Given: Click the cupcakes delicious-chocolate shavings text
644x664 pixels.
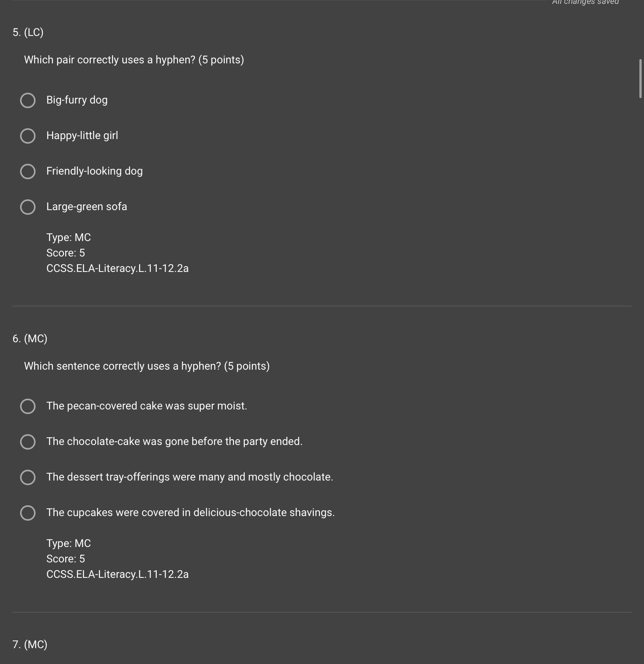Looking at the screenshot, I should 190,513.
